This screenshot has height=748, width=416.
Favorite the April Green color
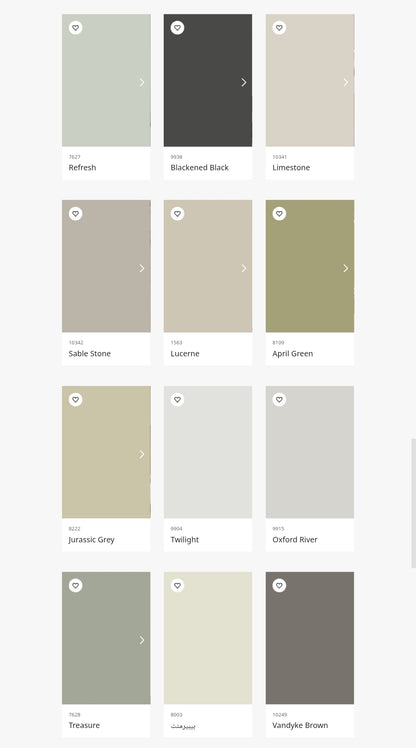[x=280, y=214]
